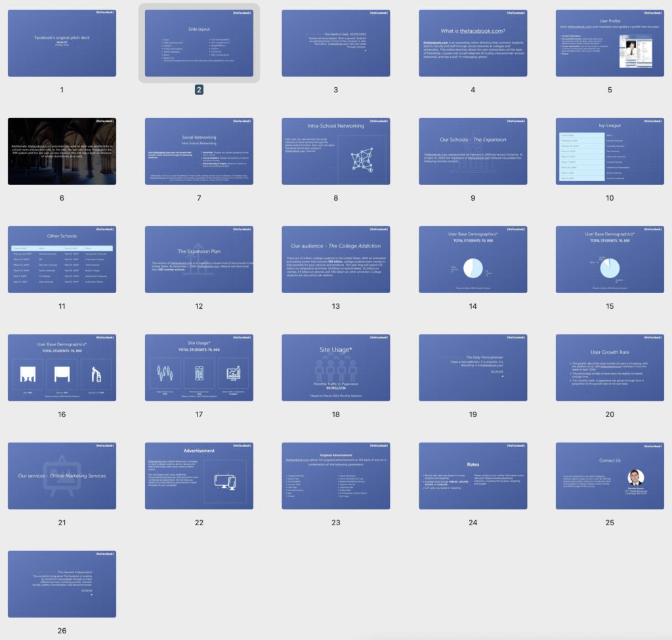Select 'Our audience - The College Addiction' slide
This screenshot has height=640, width=672.
pos(335,260)
